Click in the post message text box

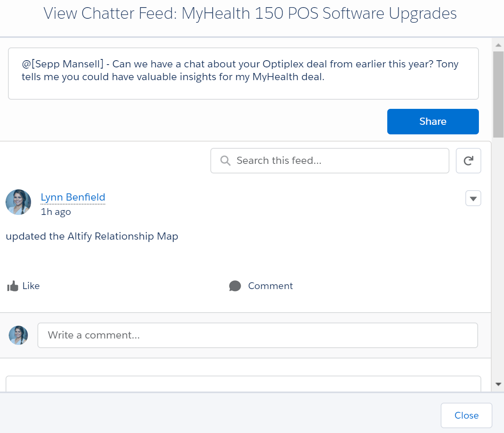243,74
